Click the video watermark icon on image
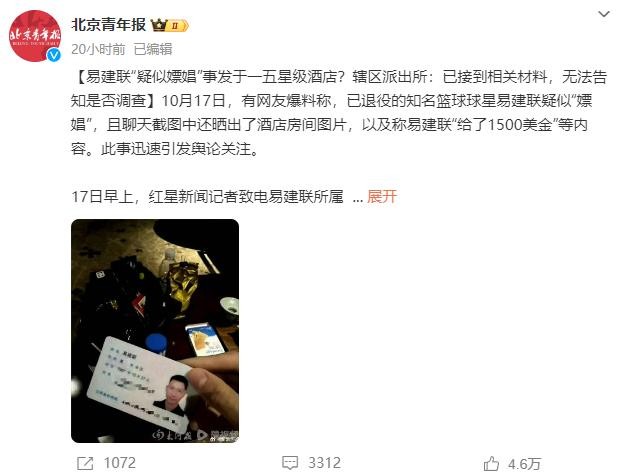This screenshot has width=620, height=474. coord(202,435)
